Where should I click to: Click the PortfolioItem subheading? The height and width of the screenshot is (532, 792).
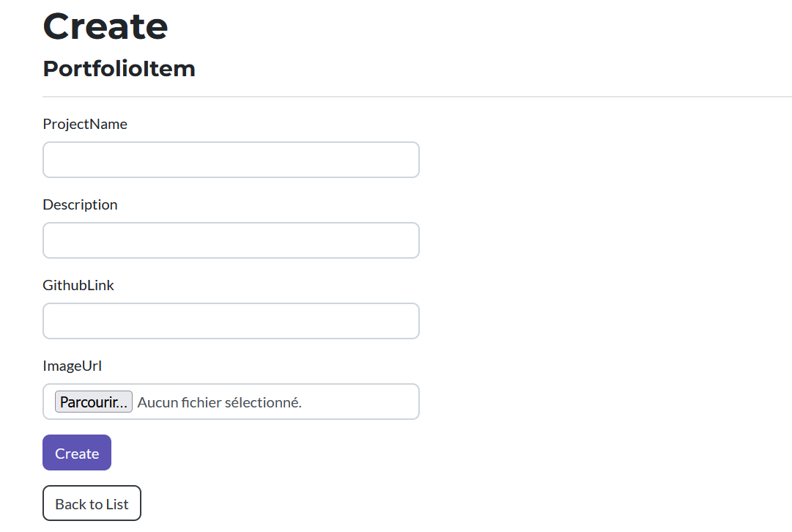click(x=119, y=68)
